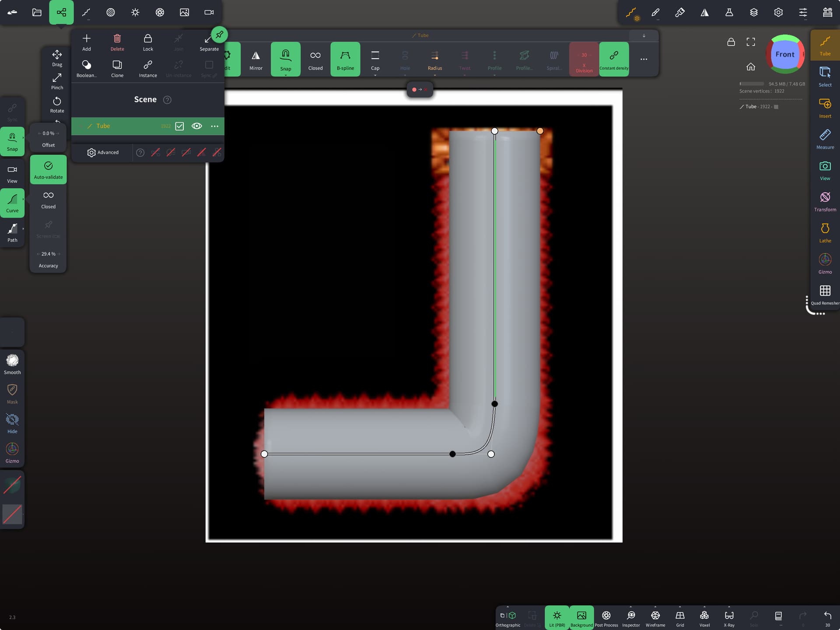Open the Tube item three-dots menu
Viewport: 840px width, 630px height.
click(214, 126)
